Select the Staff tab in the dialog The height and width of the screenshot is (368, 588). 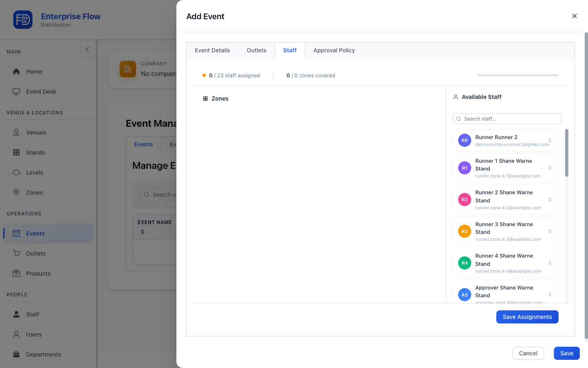[290, 50]
